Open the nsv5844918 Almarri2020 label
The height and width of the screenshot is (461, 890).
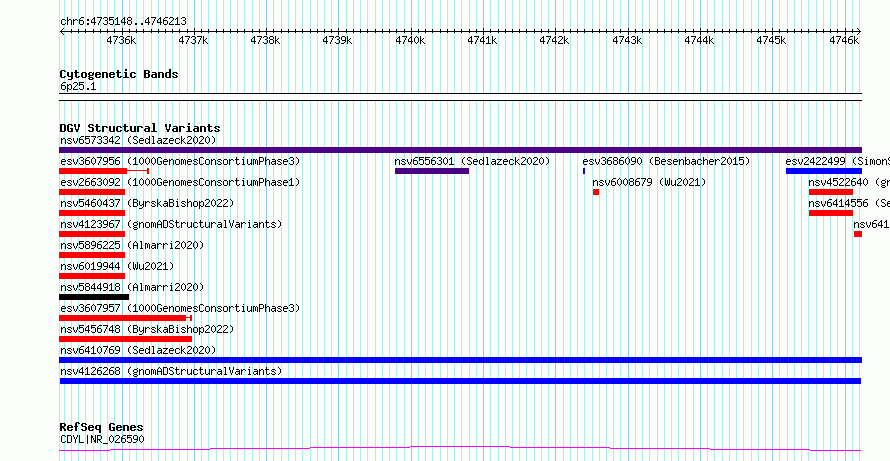(132, 287)
